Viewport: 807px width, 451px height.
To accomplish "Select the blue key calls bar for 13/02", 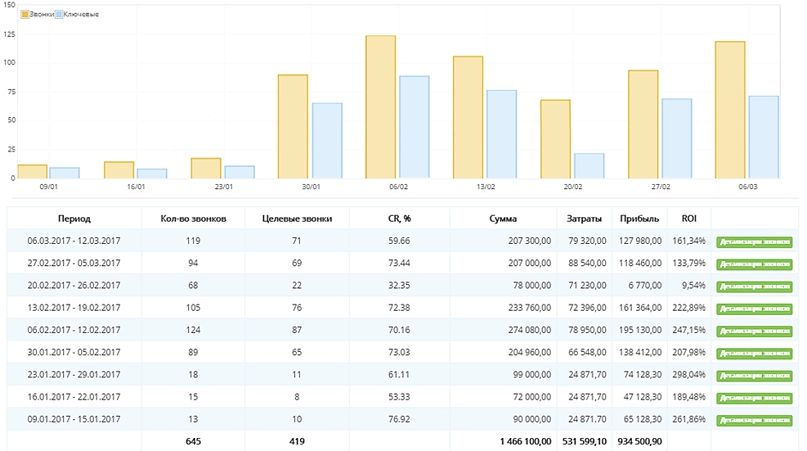I will 501,134.
